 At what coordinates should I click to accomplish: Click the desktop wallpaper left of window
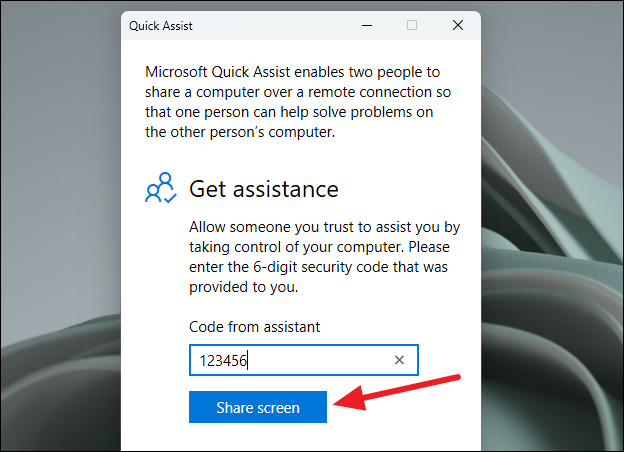pyautogui.click(x=60, y=199)
